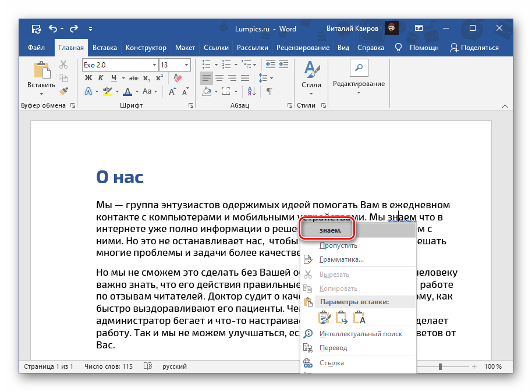532x392 pixels.
Task: Open font color dropdown arrow
Action: (137, 91)
